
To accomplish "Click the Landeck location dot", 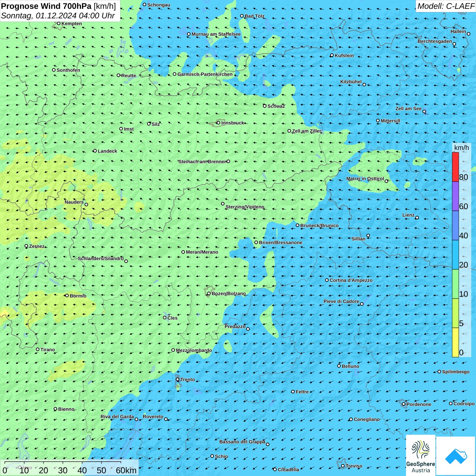I will (x=95, y=151).
